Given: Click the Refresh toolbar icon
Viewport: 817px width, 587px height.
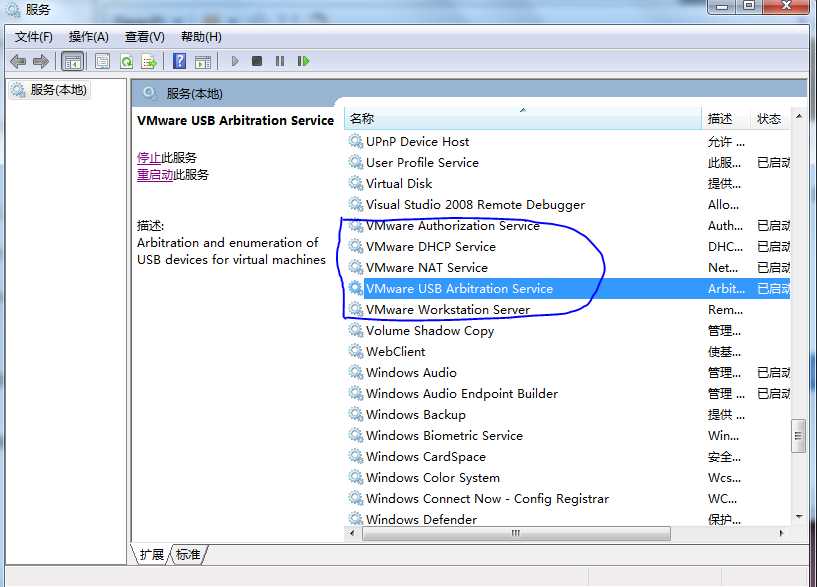Looking at the screenshot, I should (x=126, y=61).
